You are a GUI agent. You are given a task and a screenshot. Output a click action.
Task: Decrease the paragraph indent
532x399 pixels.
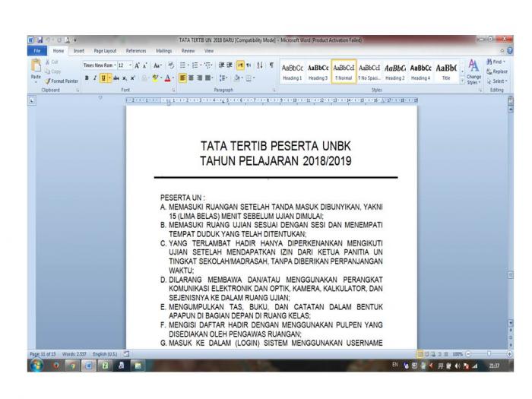222,65
